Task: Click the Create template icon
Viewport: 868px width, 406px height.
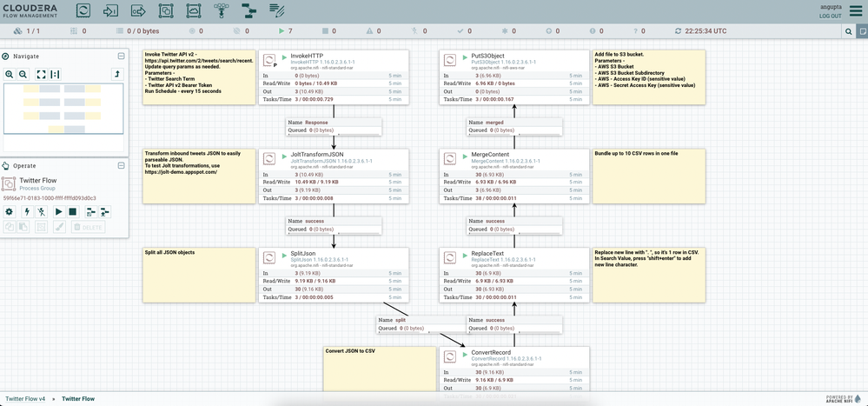Action: (x=91, y=211)
